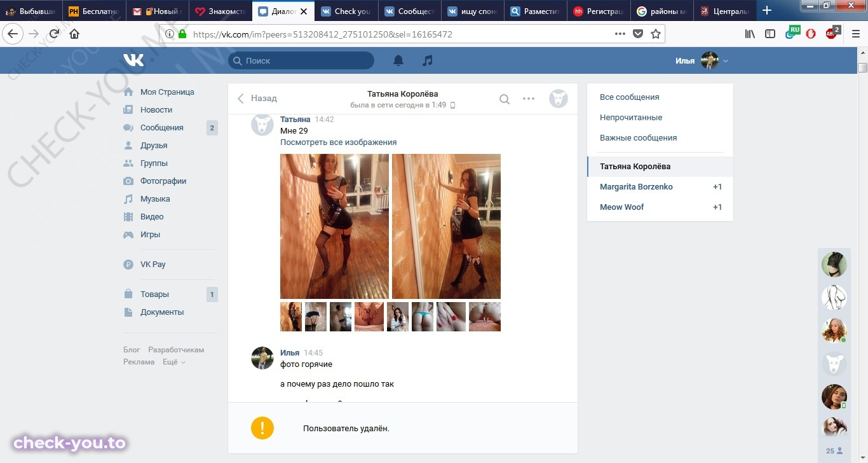Open Margarita Borzenko conversation
The height and width of the screenshot is (463, 868).
660,187
